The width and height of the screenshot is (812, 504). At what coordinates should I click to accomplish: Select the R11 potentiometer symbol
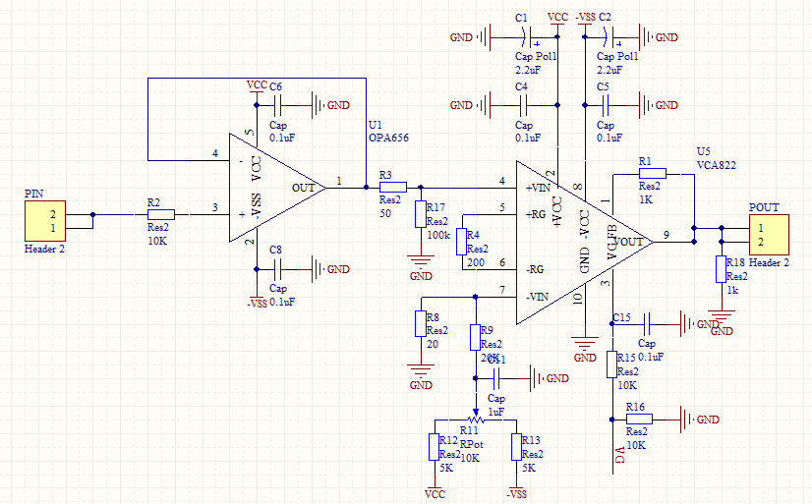pos(476,418)
